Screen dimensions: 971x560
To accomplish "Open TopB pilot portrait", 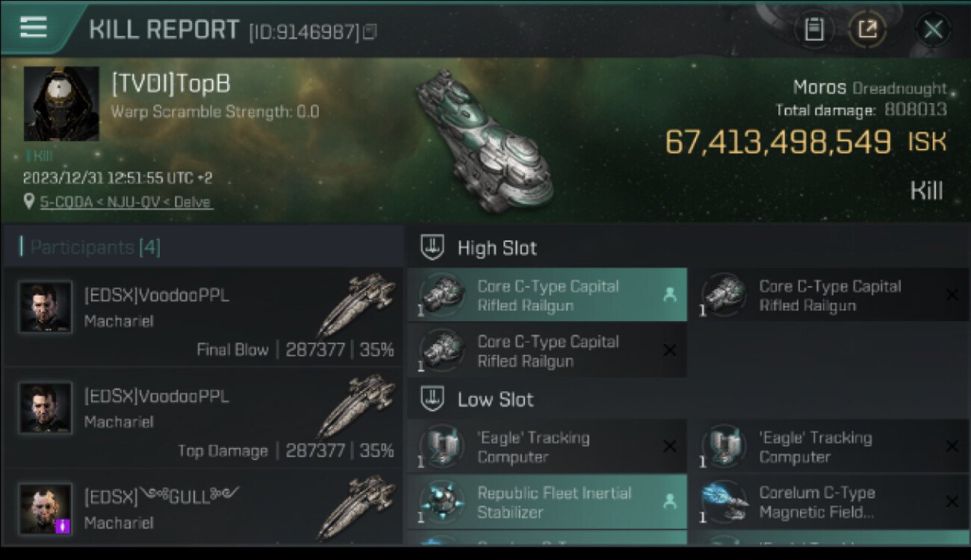I will [61, 104].
